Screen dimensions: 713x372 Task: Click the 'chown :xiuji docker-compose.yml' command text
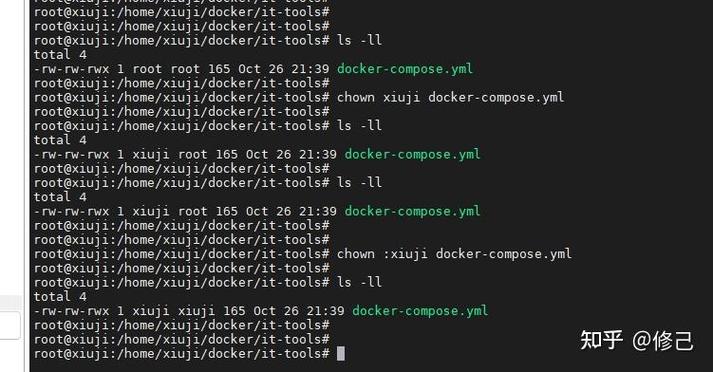454,254
